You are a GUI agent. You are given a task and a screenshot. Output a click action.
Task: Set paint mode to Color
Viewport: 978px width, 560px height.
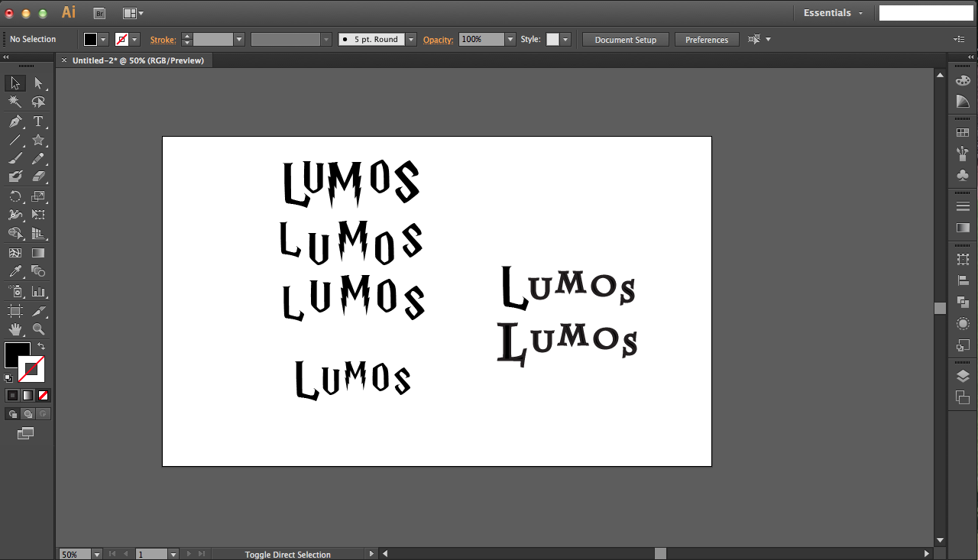13,395
